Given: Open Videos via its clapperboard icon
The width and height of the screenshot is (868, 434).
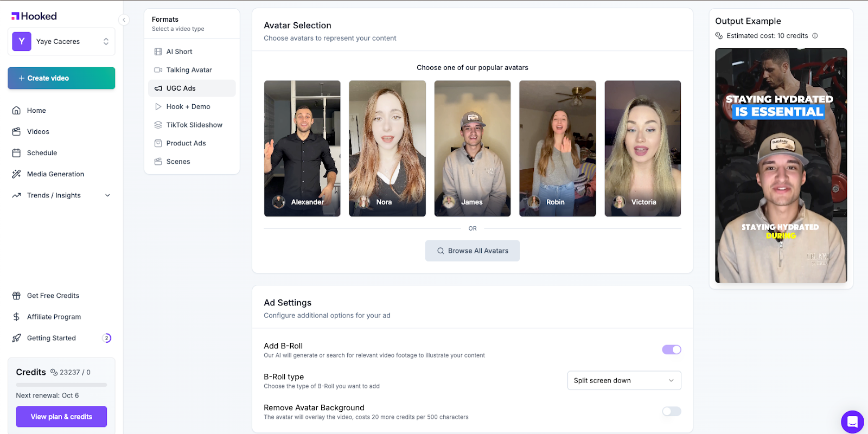Looking at the screenshot, I should tap(16, 131).
